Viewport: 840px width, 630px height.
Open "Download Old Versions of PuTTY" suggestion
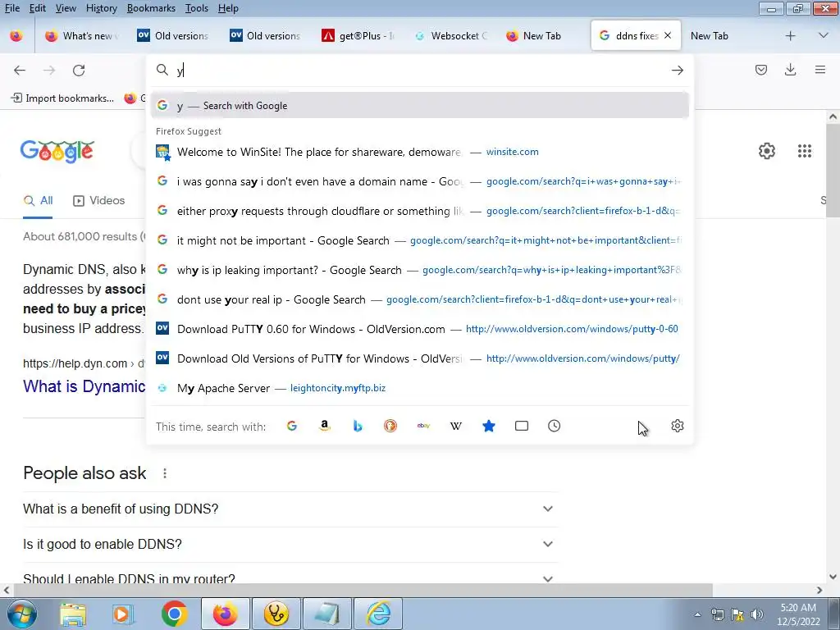419,358
